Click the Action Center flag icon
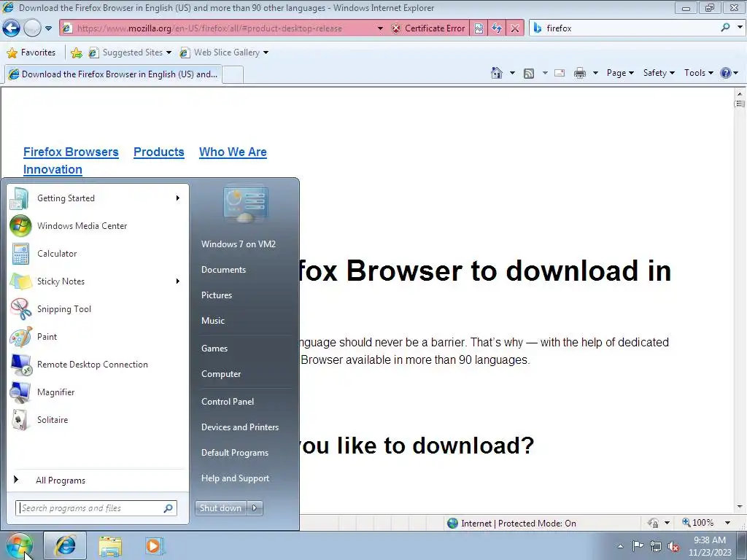 [638, 546]
